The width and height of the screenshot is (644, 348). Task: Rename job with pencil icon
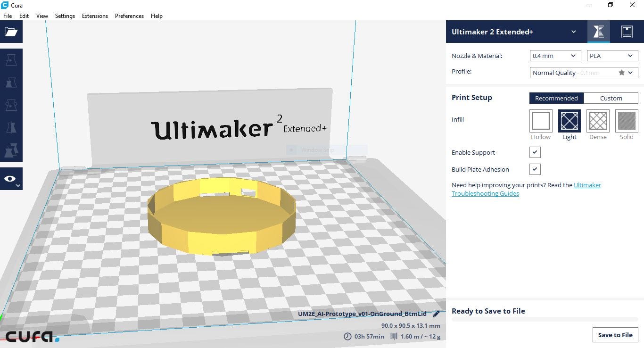[x=436, y=314]
